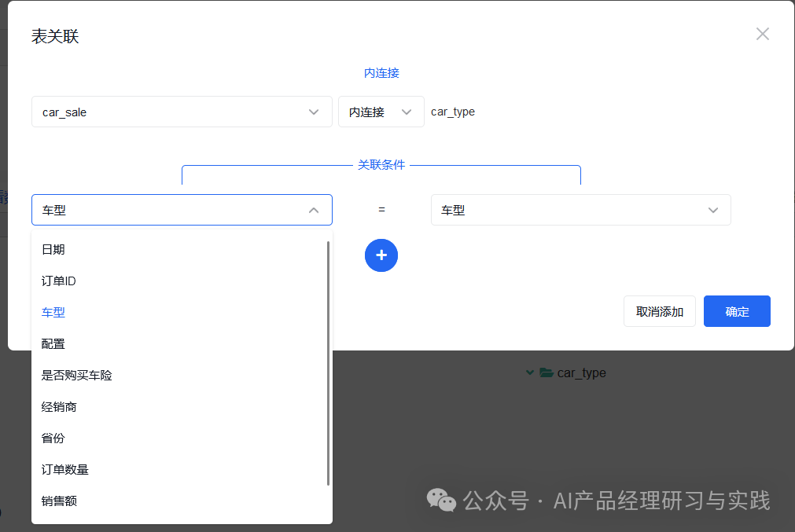Click the dropdown list scrollbar
The height and width of the screenshot is (532, 795).
[328, 363]
